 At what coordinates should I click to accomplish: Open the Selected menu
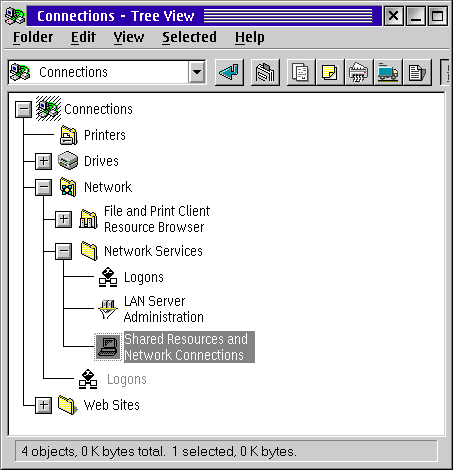[x=189, y=37]
